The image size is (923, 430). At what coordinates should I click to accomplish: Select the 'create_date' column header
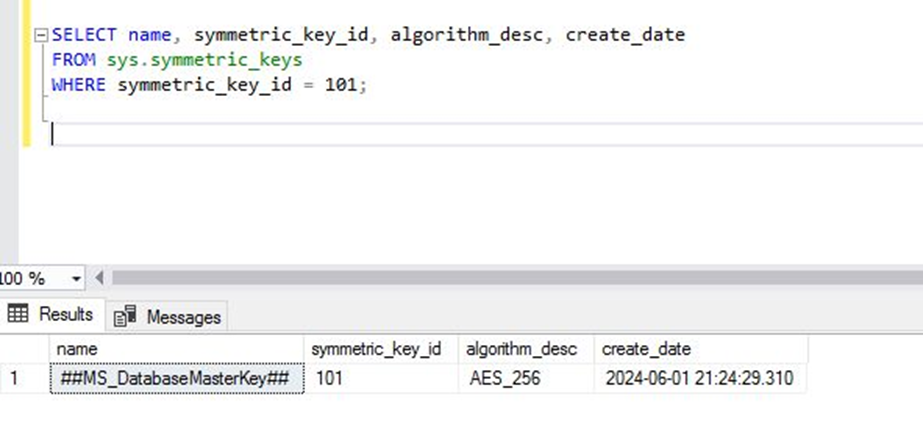[x=647, y=349]
